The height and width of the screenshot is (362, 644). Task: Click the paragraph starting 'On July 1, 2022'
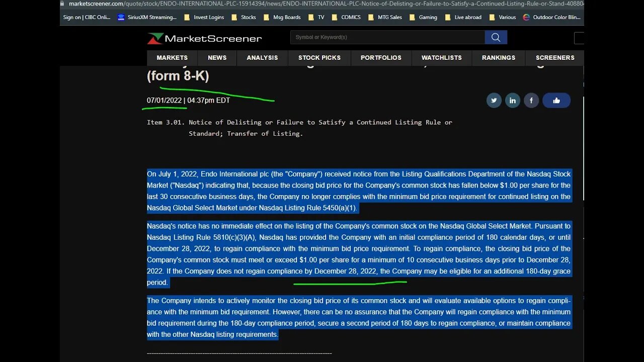tap(359, 191)
